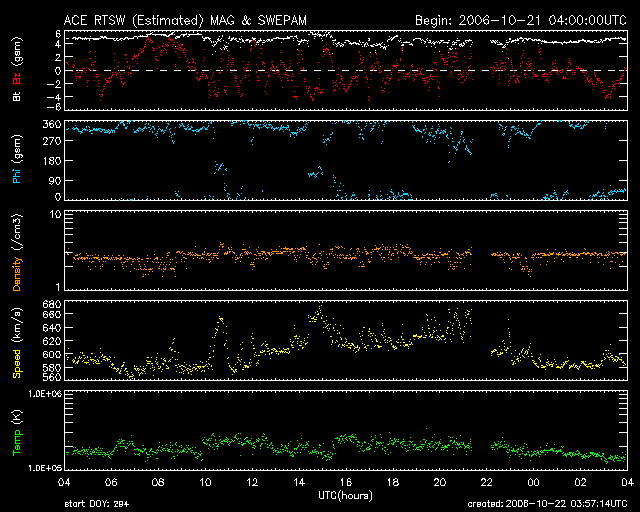
Task: Click the start DOY: 294 text
Action: pyautogui.click(x=99, y=504)
